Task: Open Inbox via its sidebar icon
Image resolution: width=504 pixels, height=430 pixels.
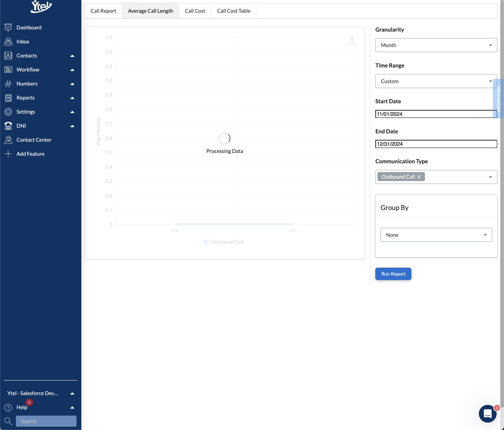Action: (8, 42)
